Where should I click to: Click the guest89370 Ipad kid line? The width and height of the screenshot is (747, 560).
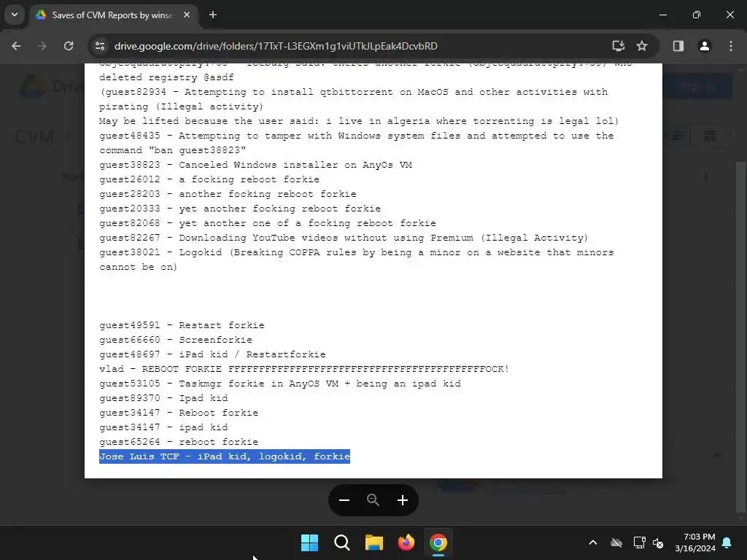pyautogui.click(x=163, y=398)
